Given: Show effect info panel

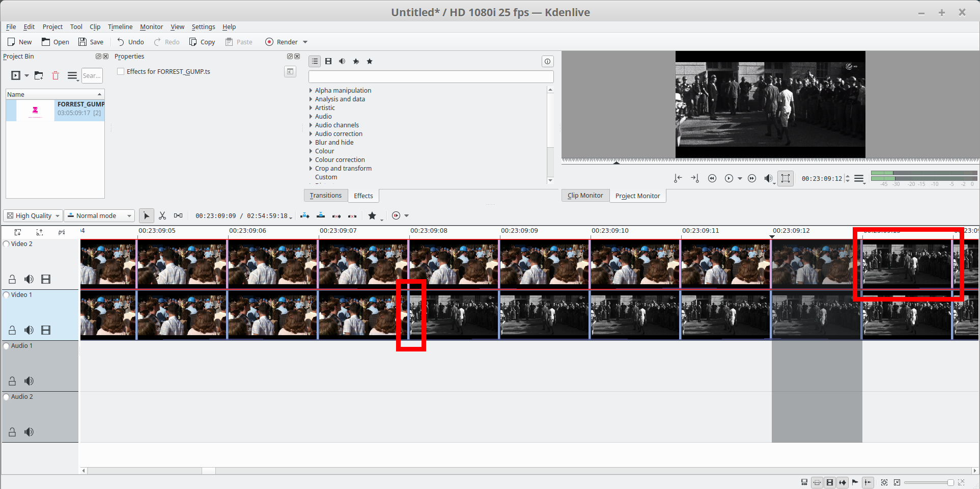Looking at the screenshot, I should click(x=547, y=61).
